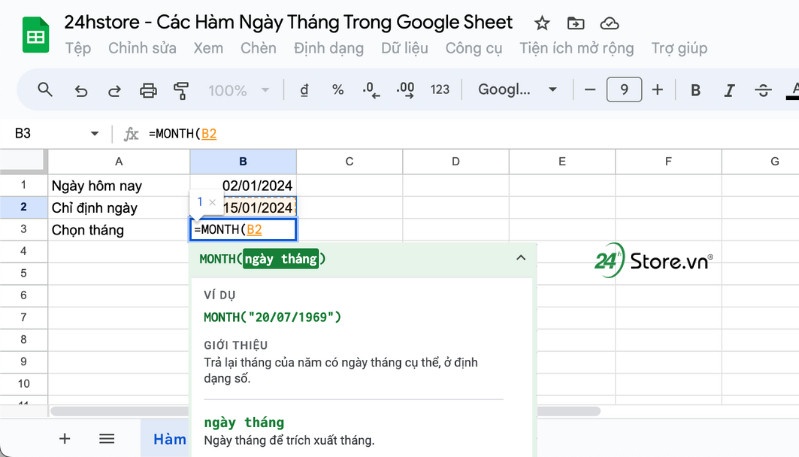799x457 pixels.
Task: Select column B header
Action: [x=243, y=162]
